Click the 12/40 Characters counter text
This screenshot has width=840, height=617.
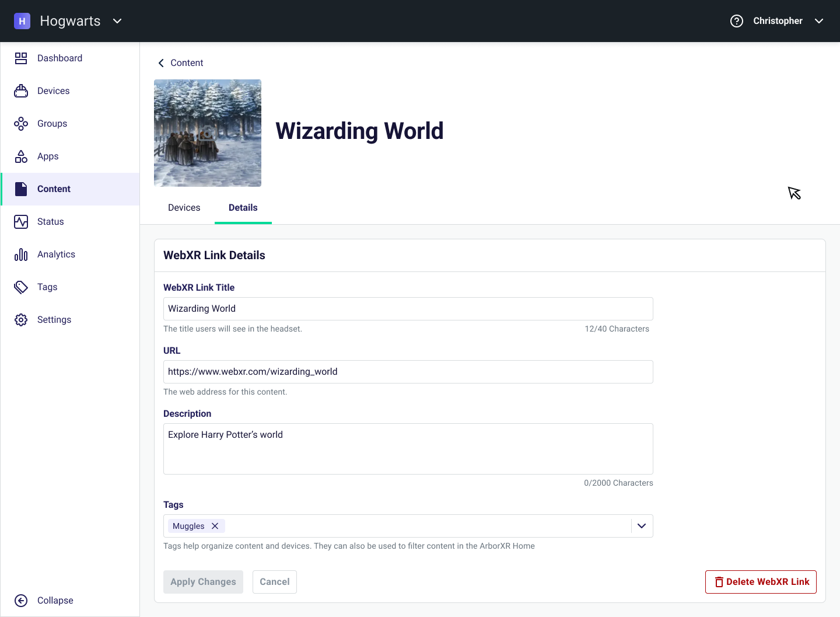617,329
